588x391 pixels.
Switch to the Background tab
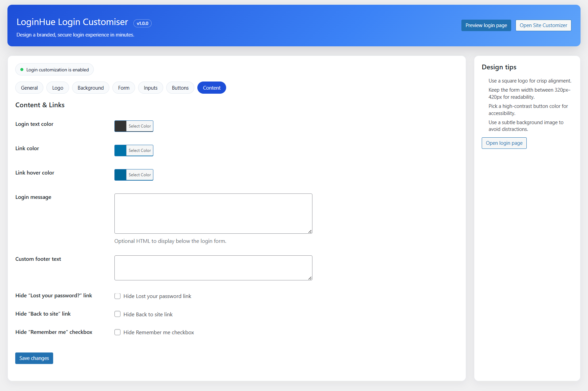[90, 88]
